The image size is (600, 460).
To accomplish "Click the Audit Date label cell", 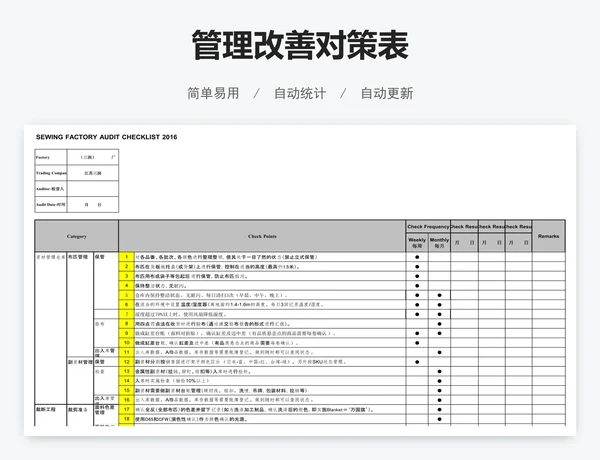I will click(51, 204).
